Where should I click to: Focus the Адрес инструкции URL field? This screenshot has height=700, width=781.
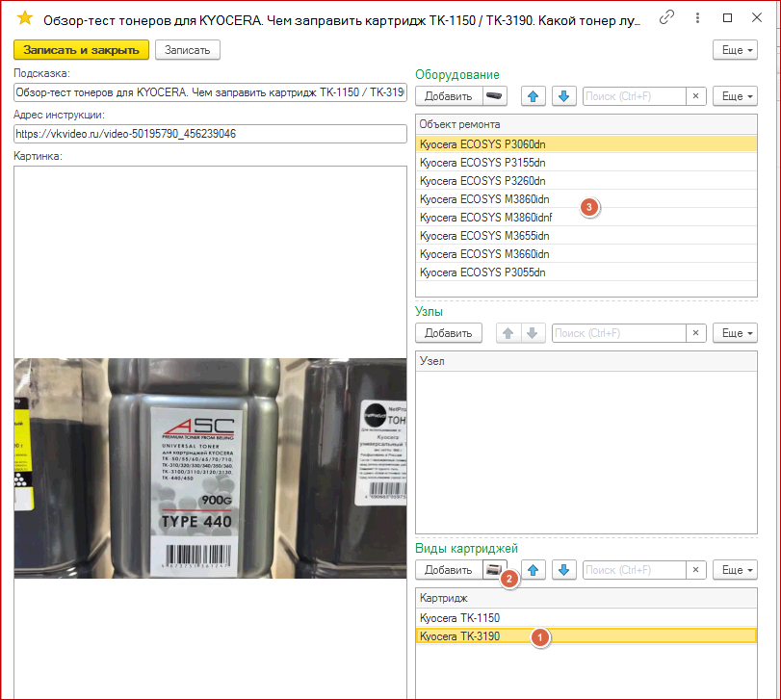[210, 134]
